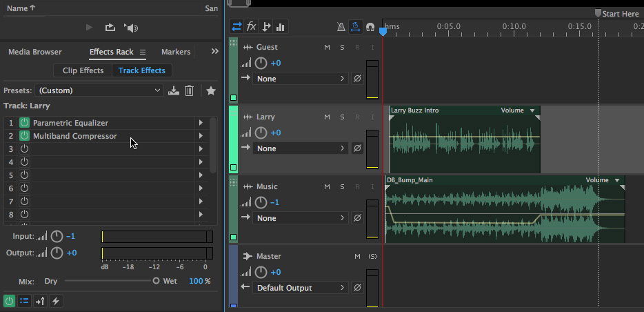Toggle the metronome icon
The height and width of the screenshot is (312, 644).
click(x=341, y=27)
